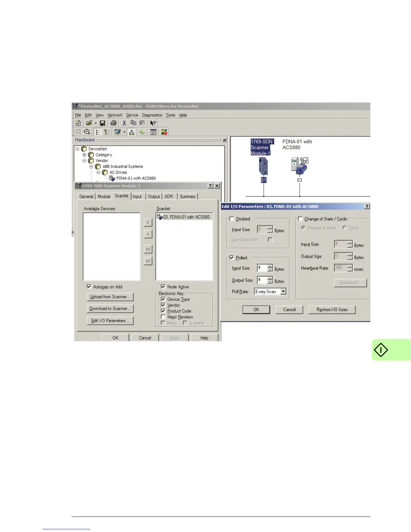The image size is (411, 532).
Task: Click the Paste clipboard icon
Action: (142, 123)
